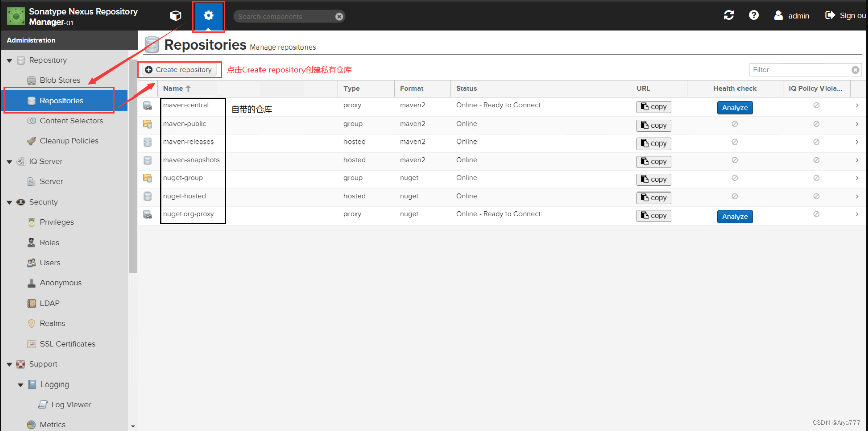Expand maven-central row chevron
Image resolution: width=868 pixels, height=431 pixels.
click(857, 105)
